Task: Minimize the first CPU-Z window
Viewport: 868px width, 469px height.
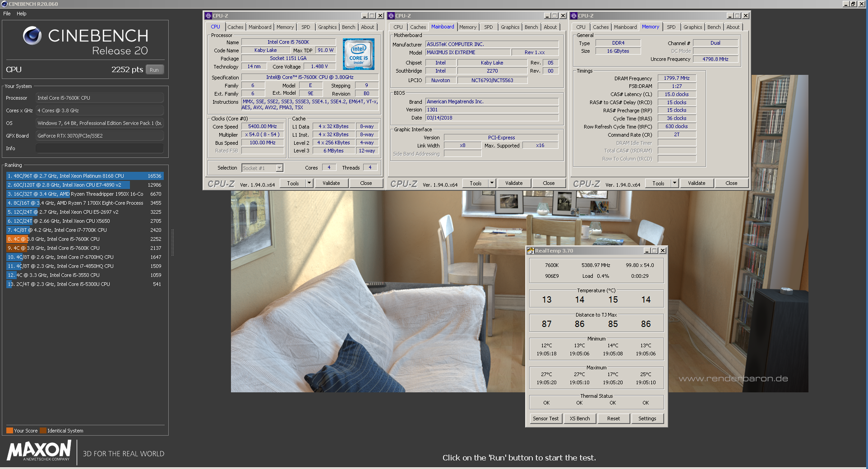Action: (365, 16)
